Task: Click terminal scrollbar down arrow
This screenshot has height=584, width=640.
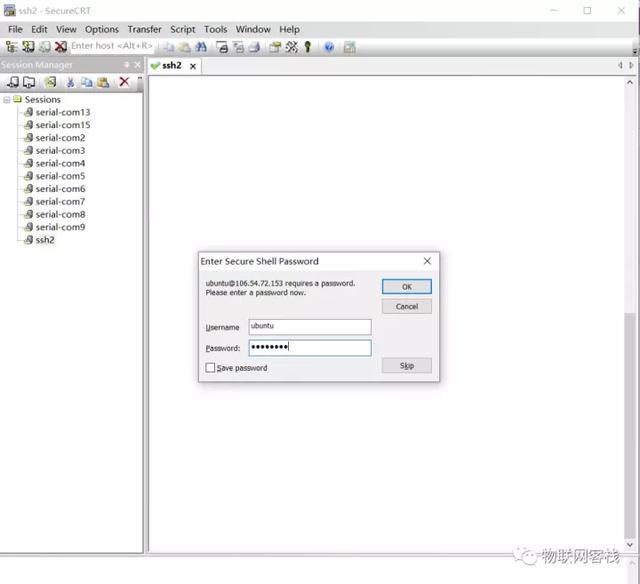Action: tap(630, 544)
